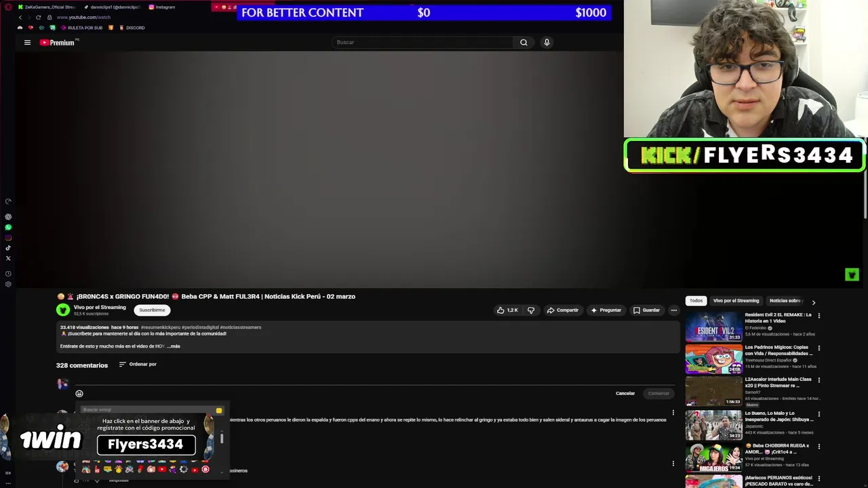Open options for Resident Evil 2 video
The width and height of the screenshot is (868, 488).
click(818, 316)
